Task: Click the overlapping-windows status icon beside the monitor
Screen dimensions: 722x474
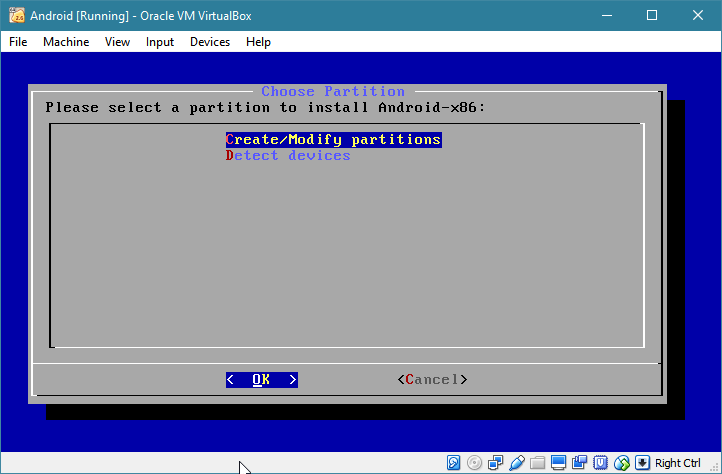Action: [579, 462]
